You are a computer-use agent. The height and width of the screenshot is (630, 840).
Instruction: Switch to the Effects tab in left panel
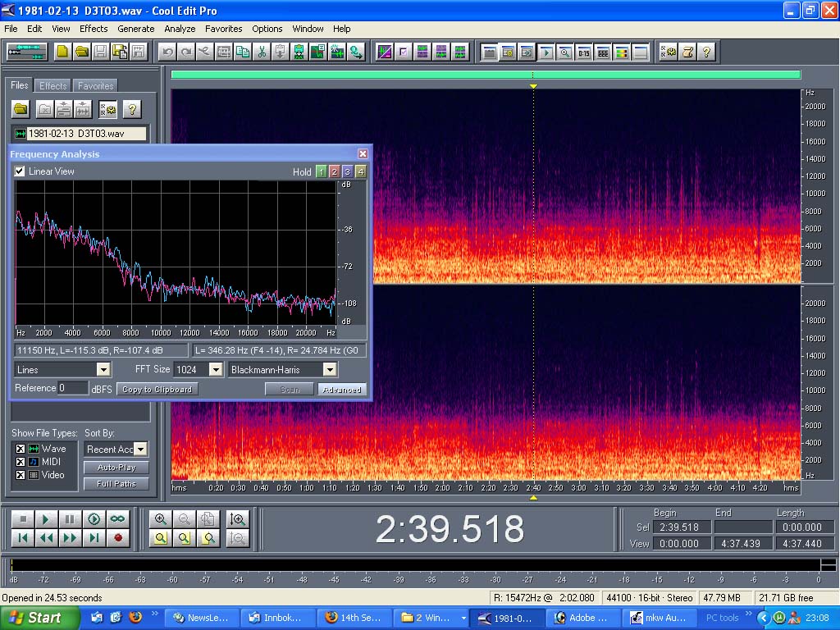pyautogui.click(x=53, y=85)
